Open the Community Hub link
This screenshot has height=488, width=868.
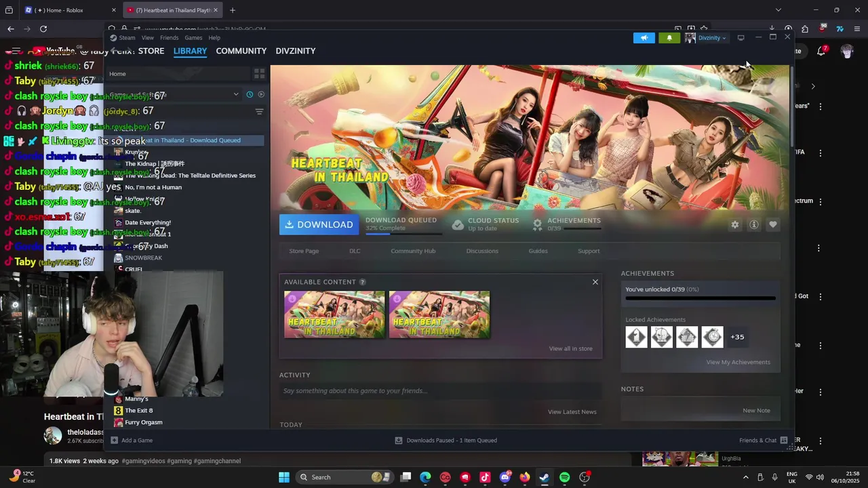[x=413, y=251]
